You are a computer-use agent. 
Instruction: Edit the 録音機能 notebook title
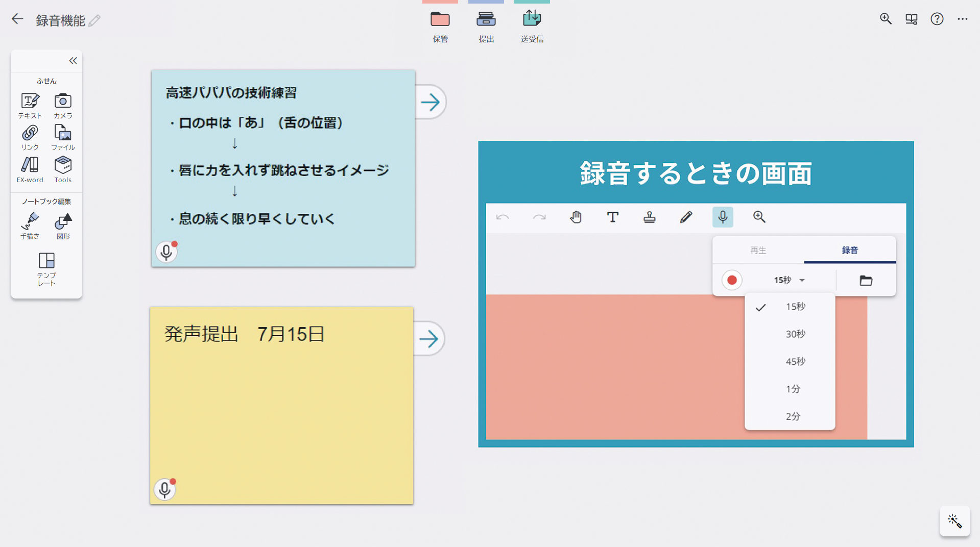click(x=94, y=20)
